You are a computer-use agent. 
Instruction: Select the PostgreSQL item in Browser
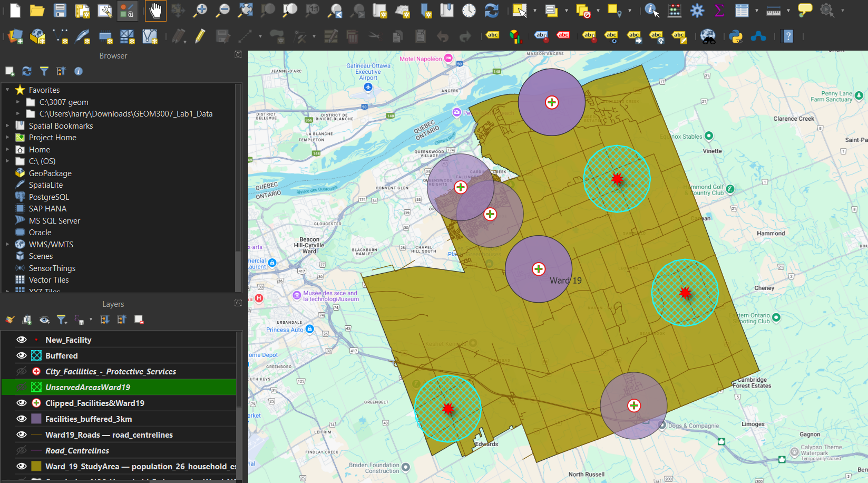tap(48, 197)
